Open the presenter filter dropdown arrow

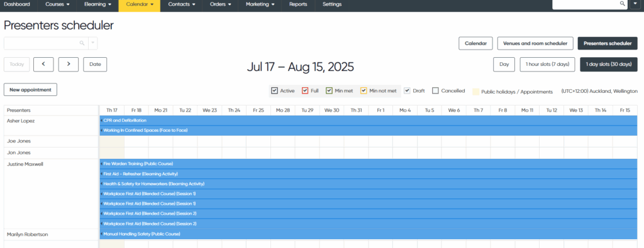(x=93, y=43)
